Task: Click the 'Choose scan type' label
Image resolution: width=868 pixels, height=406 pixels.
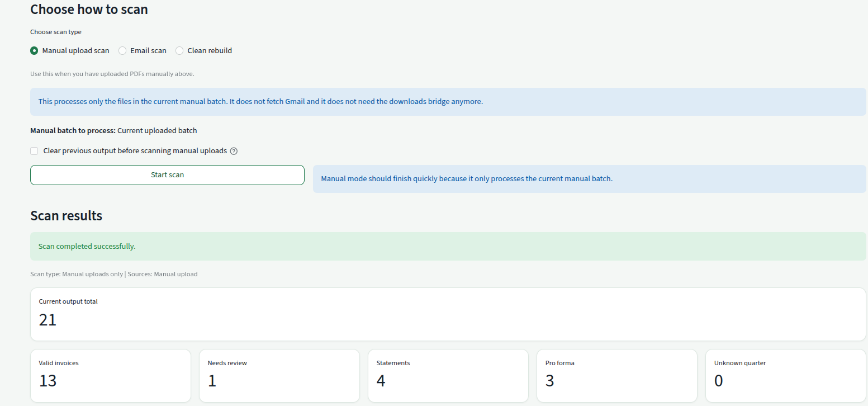Action: coord(56,32)
